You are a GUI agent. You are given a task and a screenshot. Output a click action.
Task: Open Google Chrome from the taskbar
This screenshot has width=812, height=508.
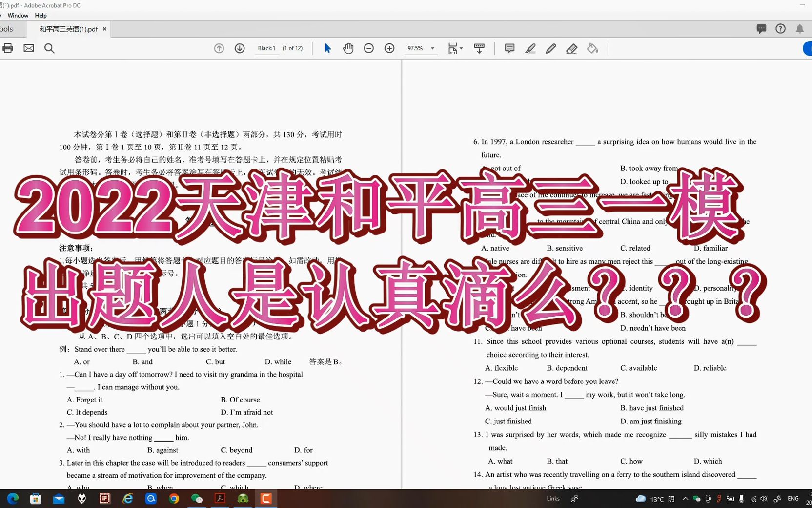[x=174, y=499]
